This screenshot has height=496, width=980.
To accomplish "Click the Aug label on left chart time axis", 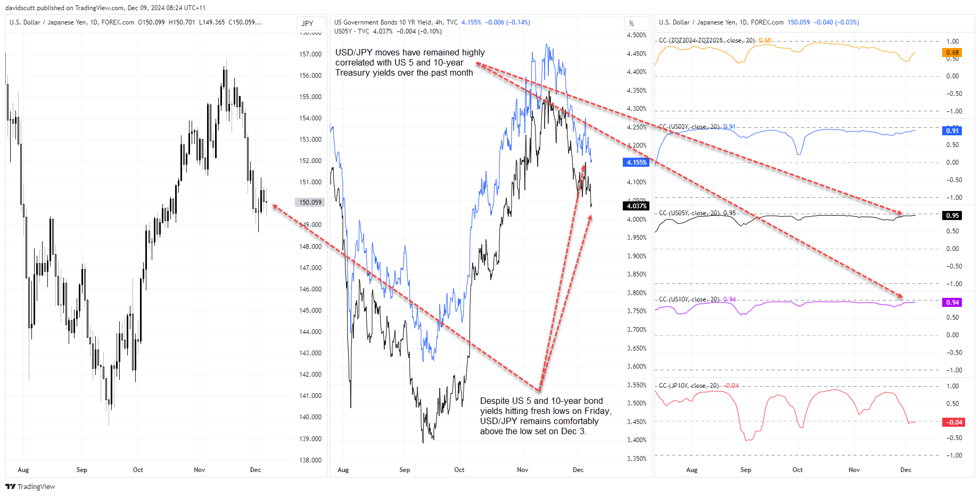I will 23,470.
